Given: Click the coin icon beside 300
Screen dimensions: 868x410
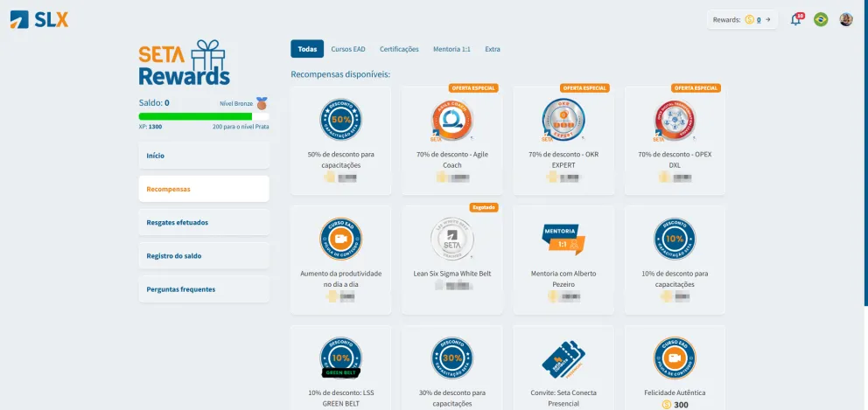Looking at the screenshot, I should pyautogui.click(x=667, y=405).
